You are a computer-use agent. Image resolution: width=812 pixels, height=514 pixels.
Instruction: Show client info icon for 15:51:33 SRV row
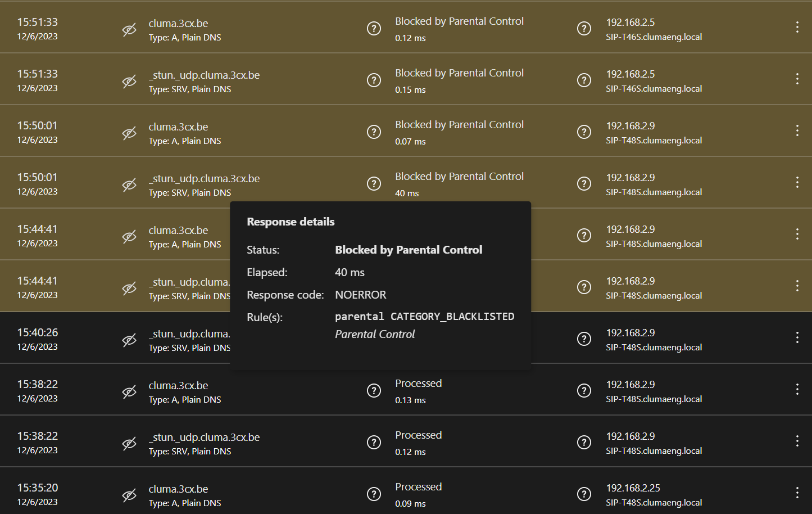coord(584,80)
